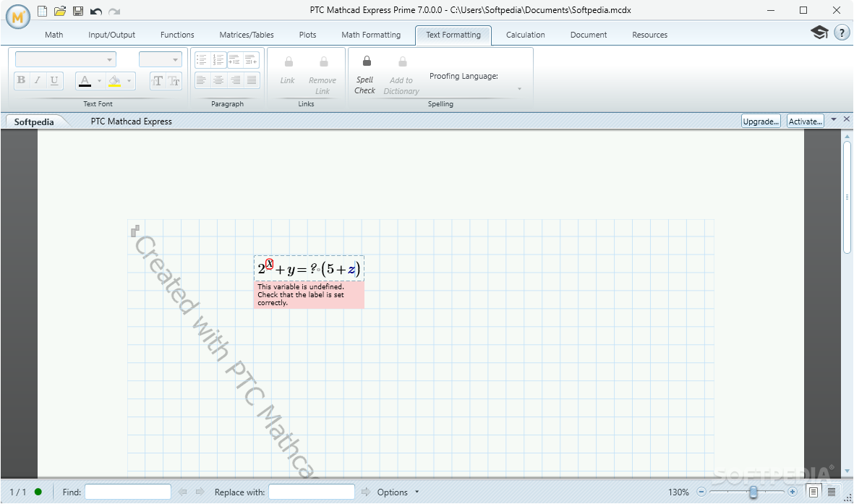Align the paragraph right
The image size is (854, 504).
235,81
